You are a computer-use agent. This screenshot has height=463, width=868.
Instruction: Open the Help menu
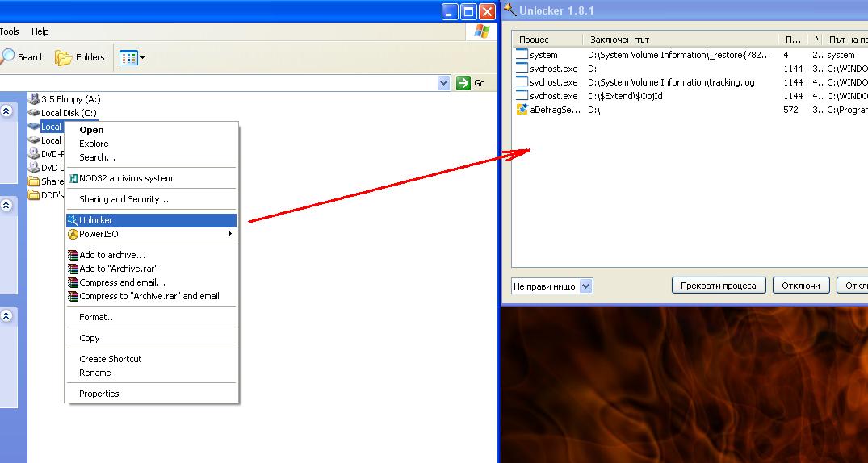click(x=40, y=31)
